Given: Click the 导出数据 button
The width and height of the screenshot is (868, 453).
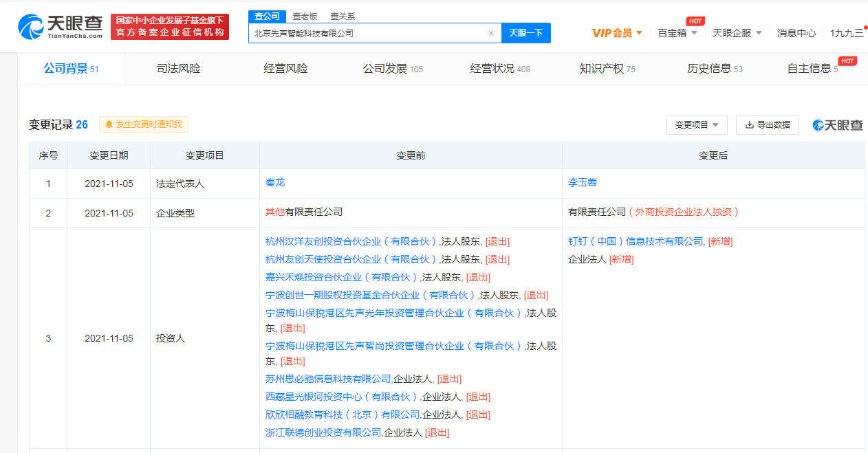Looking at the screenshot, I should coord(768,125).
